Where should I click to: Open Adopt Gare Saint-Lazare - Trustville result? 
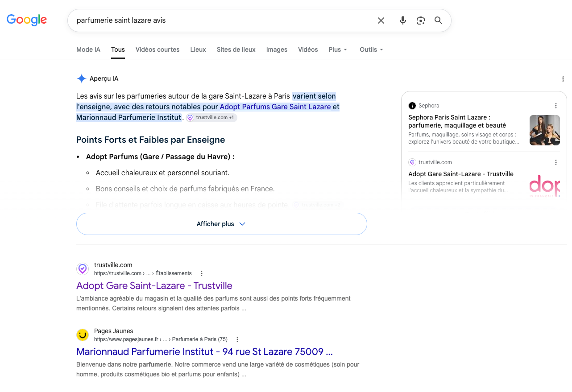click(x=154, y=285)
